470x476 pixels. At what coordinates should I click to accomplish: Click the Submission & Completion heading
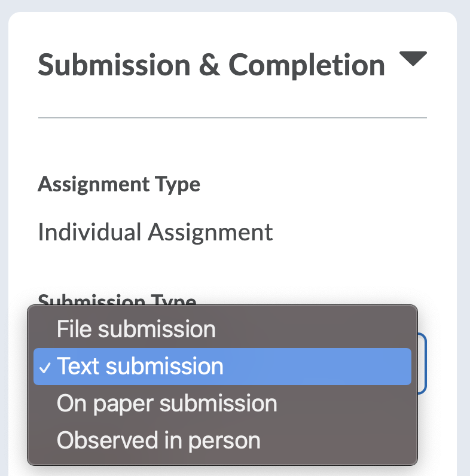coord(211,65)
